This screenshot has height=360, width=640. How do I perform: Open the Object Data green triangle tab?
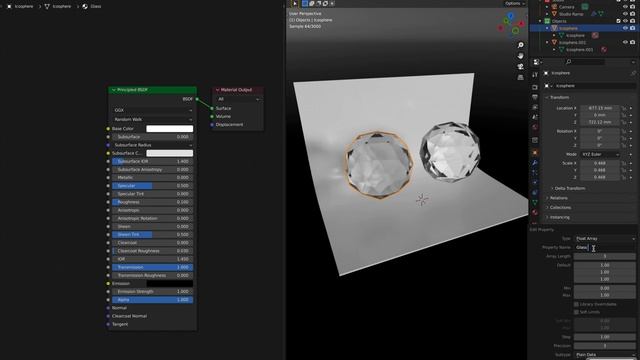coord(535,202)
